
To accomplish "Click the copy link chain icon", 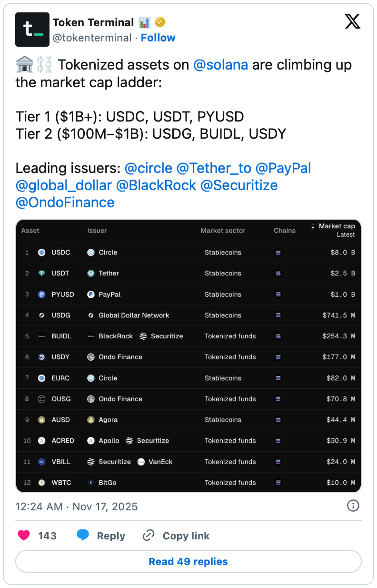I will tap(149, 536).
